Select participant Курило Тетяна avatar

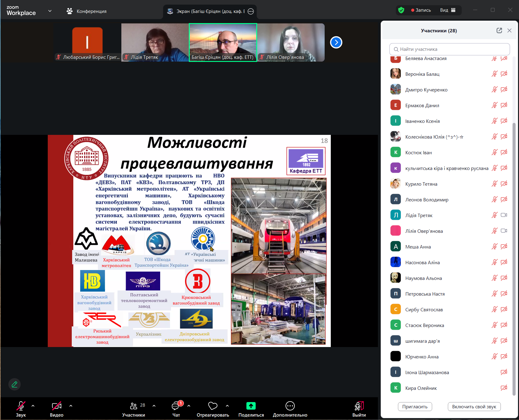[x=395, y=184]
